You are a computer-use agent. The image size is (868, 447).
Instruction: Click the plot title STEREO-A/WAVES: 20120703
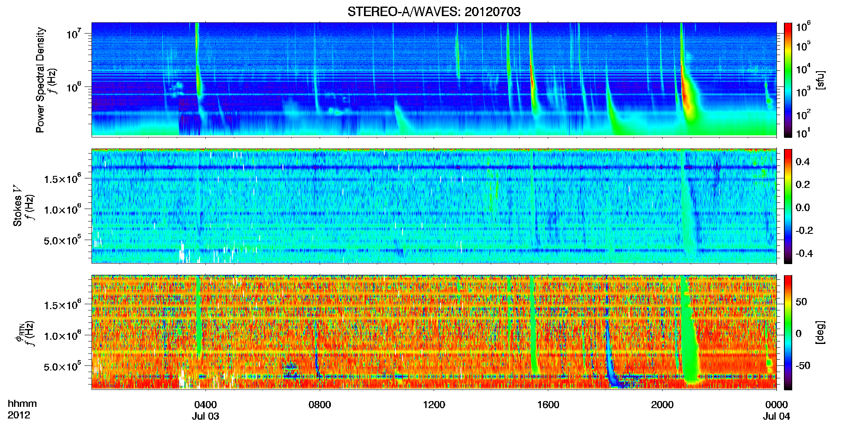pos(434,12)
